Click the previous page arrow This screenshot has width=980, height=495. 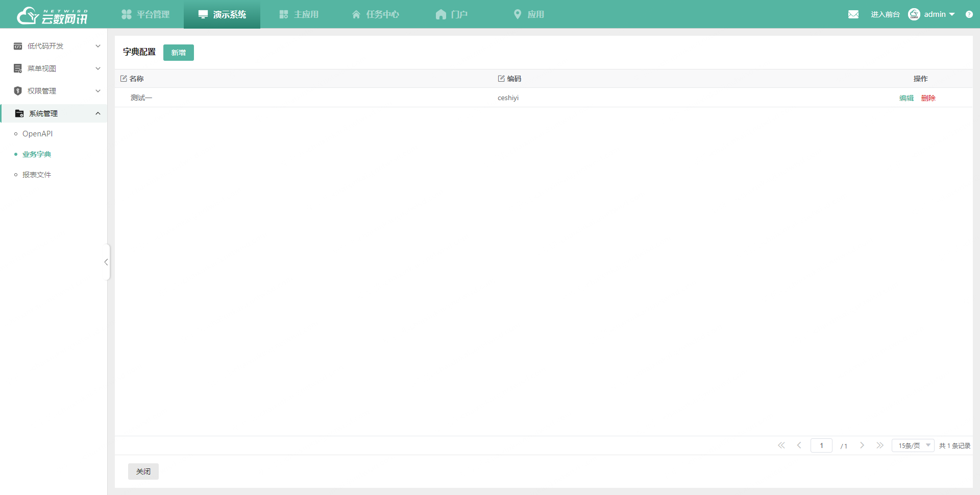799,445
